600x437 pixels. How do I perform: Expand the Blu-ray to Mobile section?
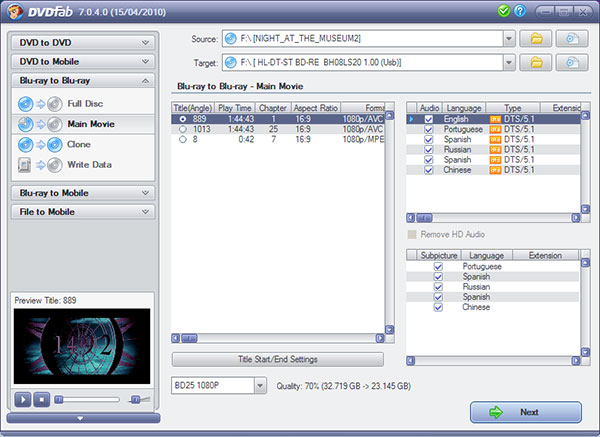(83, 193)
